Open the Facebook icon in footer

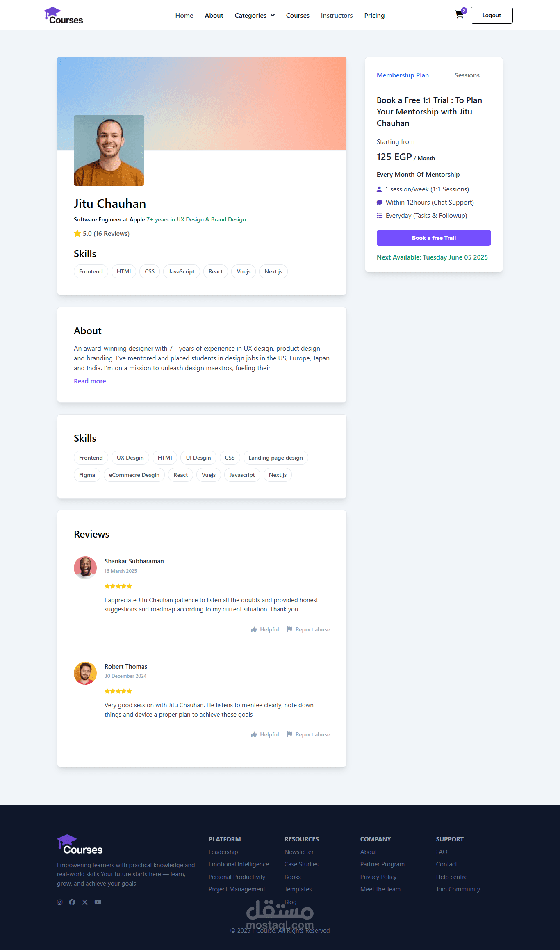pyautogui.click(x=72, y=902)
